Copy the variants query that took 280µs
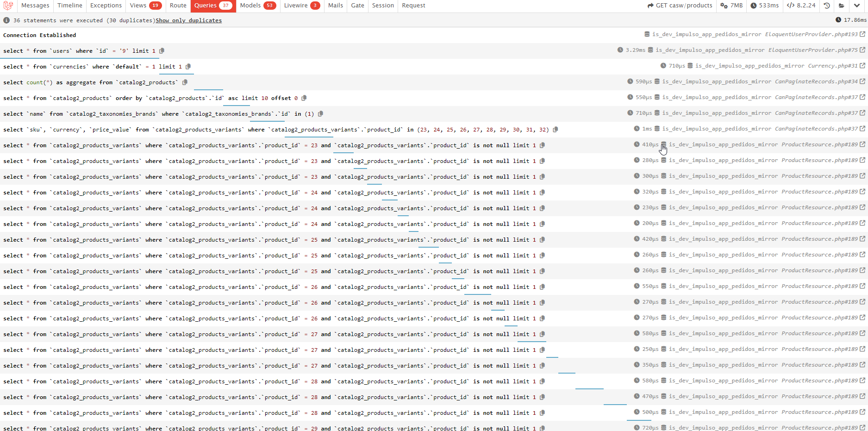Viewport: 868px width, 431px height. pyautogui.click(x=542, y=161)
